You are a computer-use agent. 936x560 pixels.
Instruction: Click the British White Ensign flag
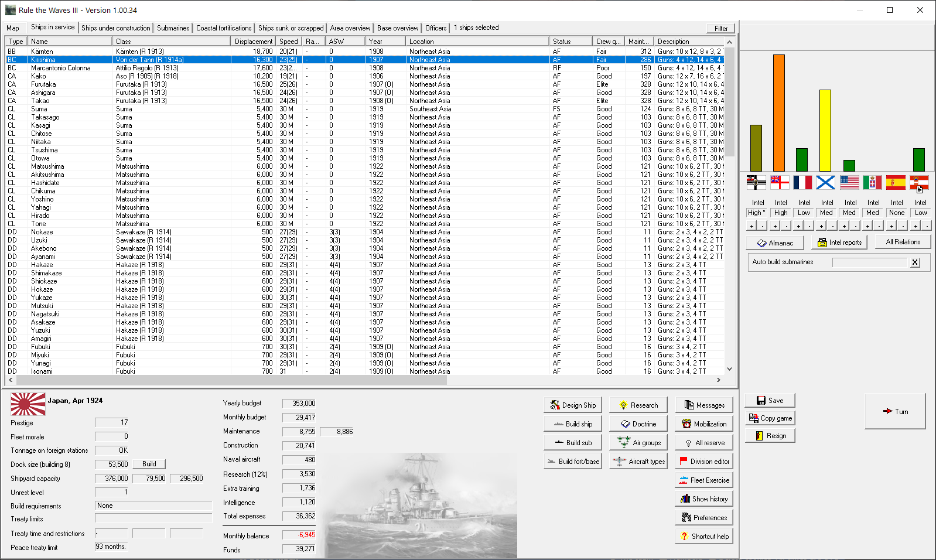click(780, 183)
